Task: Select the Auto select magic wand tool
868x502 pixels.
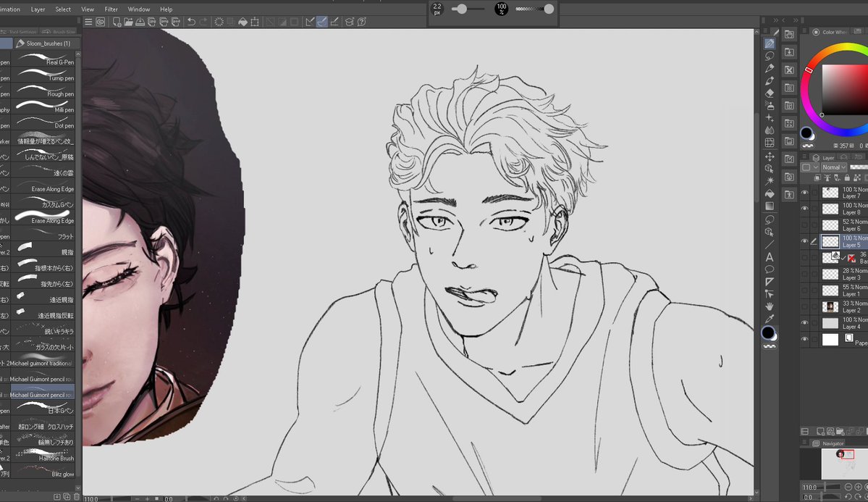Action: 770,181
